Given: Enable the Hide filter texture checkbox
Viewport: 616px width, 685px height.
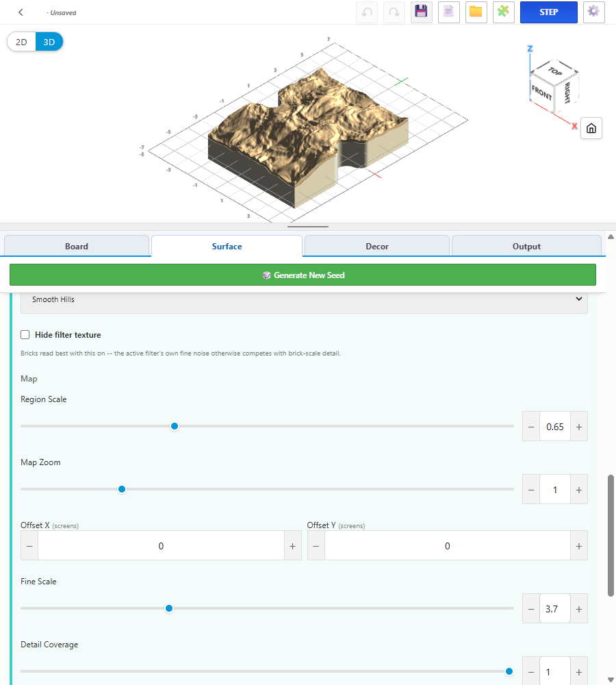Looking at the screenshot, I should click(25, 335).
